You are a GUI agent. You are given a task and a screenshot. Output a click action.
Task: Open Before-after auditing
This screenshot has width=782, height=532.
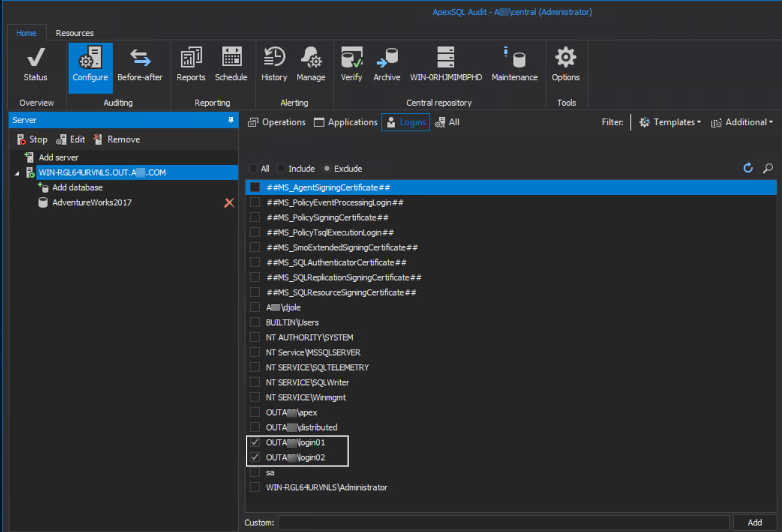coord(140,65)
